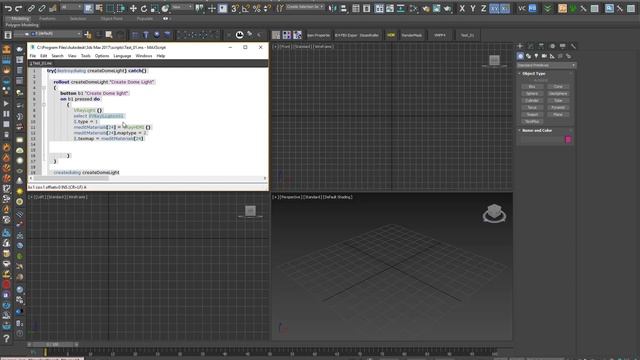The image size is (640, 360).
Task: Click the Undo arrow icon
Action: click(8, 8)
